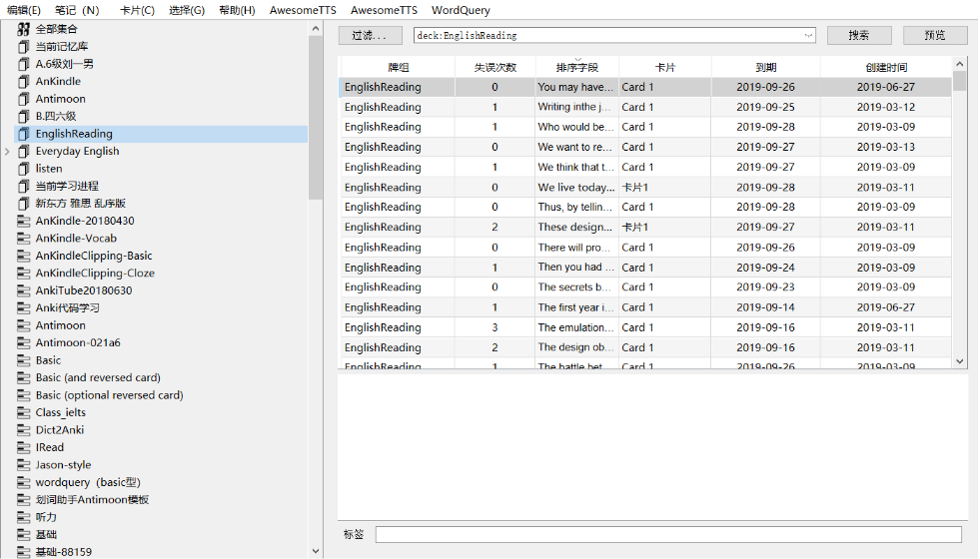Viewport: 980px width, 559px height.
Task: Click note type icon beside AnKindleClipping-Basic
Action: click(x=24, y=257)
